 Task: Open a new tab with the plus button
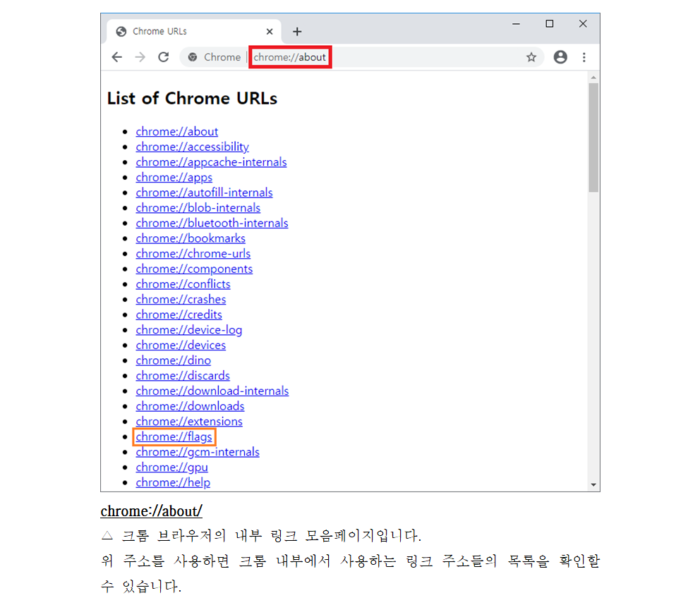[x=297, y=32]
